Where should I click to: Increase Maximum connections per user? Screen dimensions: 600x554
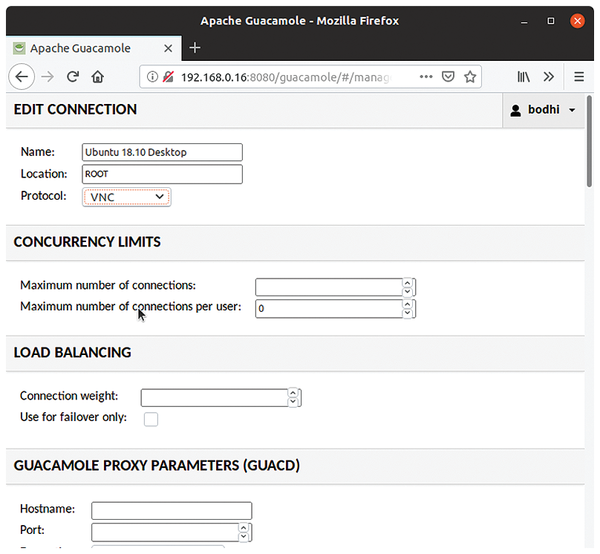[408, 305]
